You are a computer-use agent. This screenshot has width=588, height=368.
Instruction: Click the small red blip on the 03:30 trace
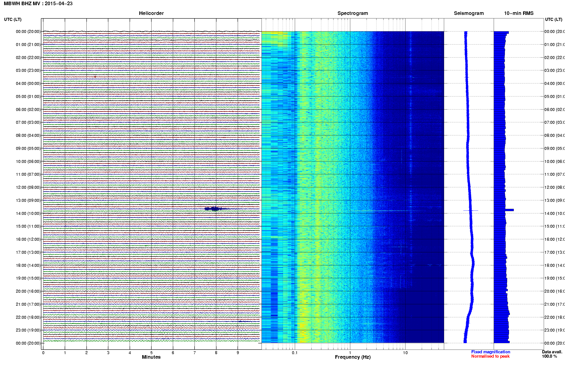point(95,77)
